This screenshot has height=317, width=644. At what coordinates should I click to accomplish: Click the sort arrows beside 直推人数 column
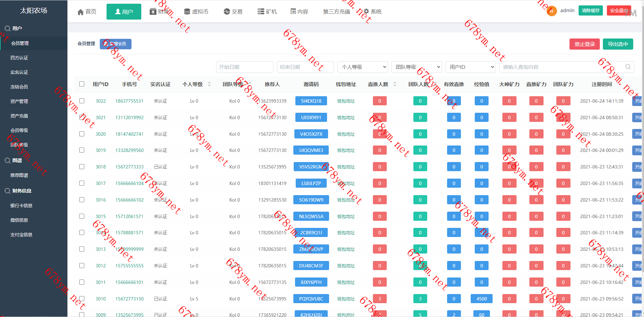395,84
